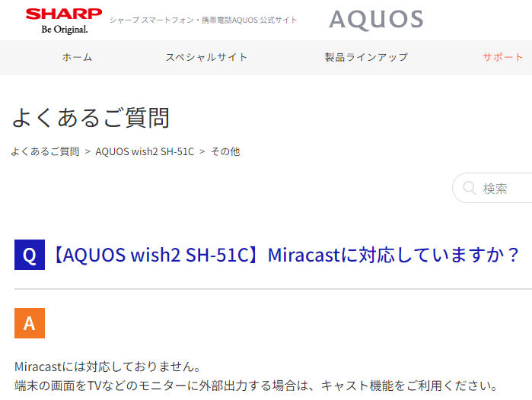
Task: Click the answer line mentioning キャスト機能
Action: click(256, 386)
